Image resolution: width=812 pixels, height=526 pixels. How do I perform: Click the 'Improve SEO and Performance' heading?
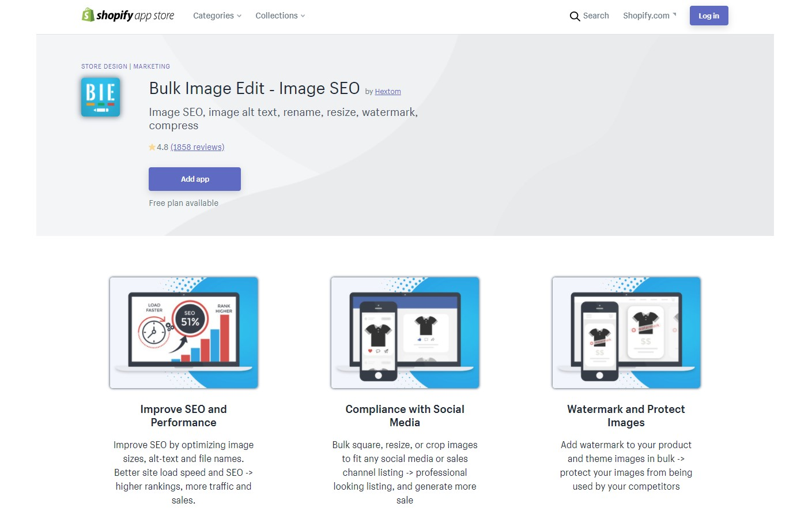184,416
